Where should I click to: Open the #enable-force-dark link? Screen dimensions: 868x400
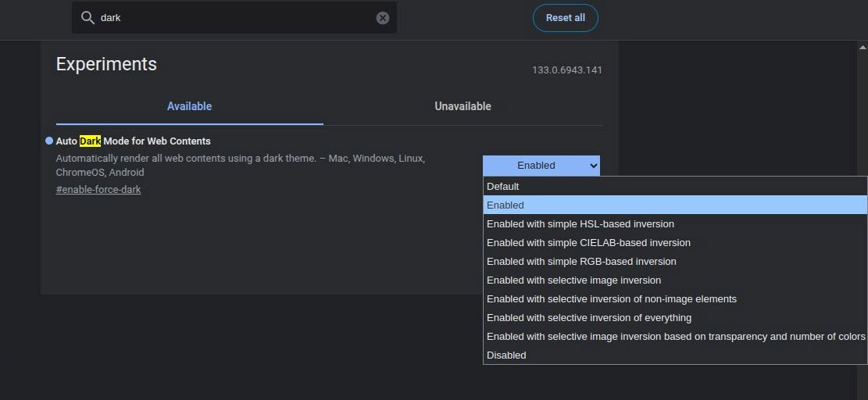pyautogui.click(x=98, y=190)
